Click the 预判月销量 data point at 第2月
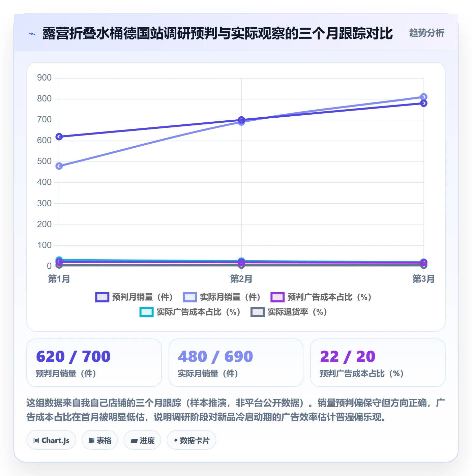Viewport: 472px width, 476px height. [x=241, y=120]
